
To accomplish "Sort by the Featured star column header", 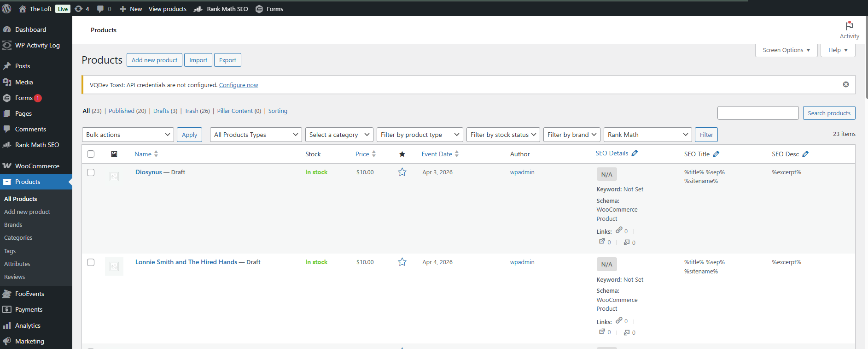I will (402, 154).
